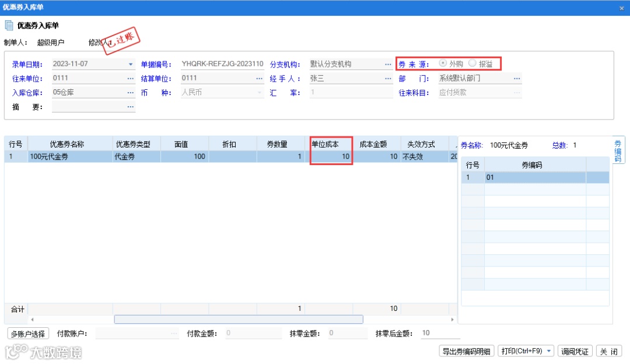Open the 打印(Ctrl+F9) dropdown arrow

549,351
